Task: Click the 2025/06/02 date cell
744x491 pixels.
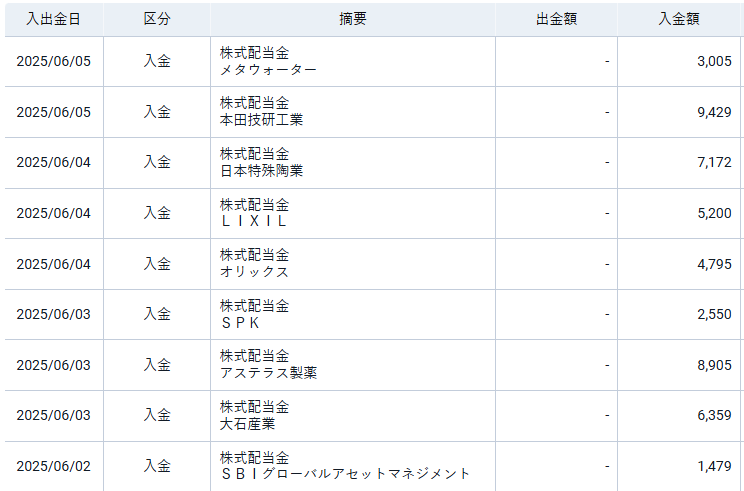Action: pyautogui.click(x=54, y=466)
